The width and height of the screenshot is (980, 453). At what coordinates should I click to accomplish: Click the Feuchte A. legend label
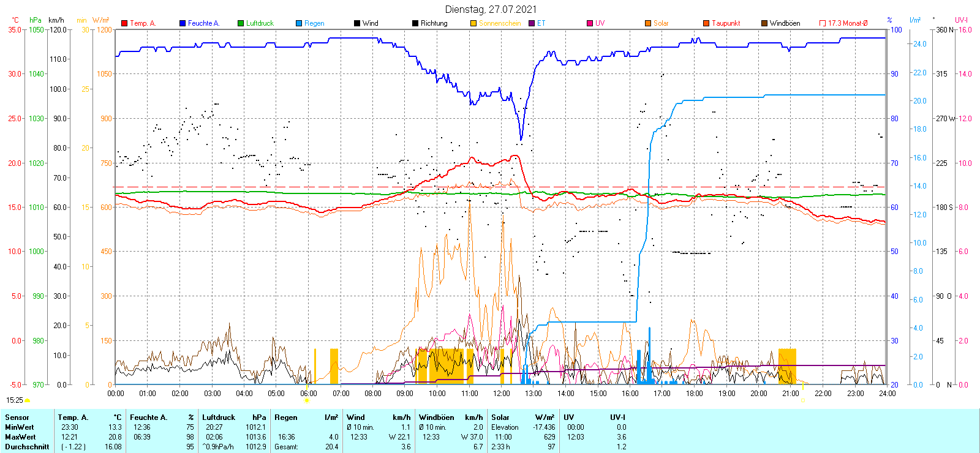pos(203,23)
